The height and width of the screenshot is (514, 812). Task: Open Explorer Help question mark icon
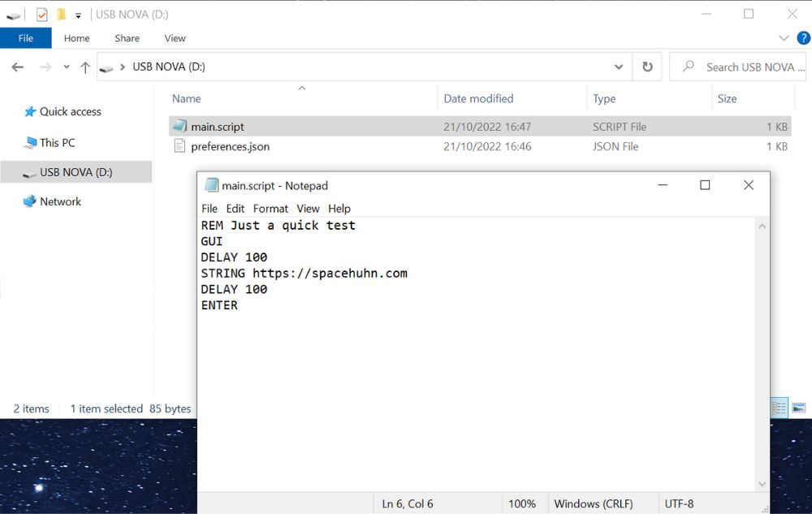click(x=803, y=38)
